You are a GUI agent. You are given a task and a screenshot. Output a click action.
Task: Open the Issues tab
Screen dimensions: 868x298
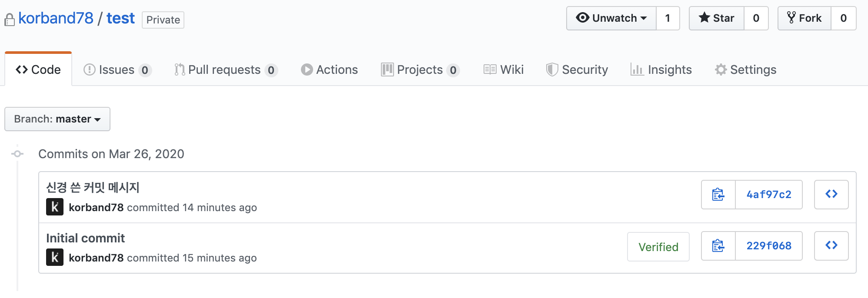tap(117, 70)
